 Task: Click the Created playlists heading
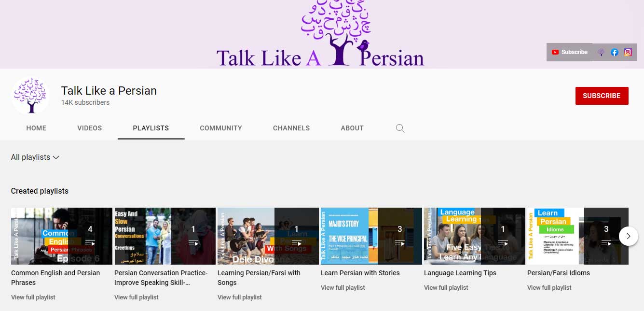pyautogui.click(x=40, y=191)
